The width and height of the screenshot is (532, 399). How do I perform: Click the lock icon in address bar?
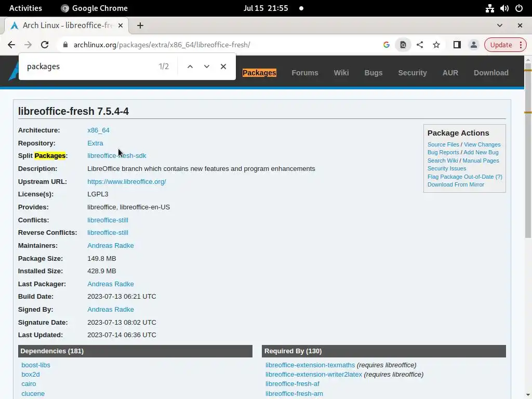pyautogui.click(x=65, y=45)
